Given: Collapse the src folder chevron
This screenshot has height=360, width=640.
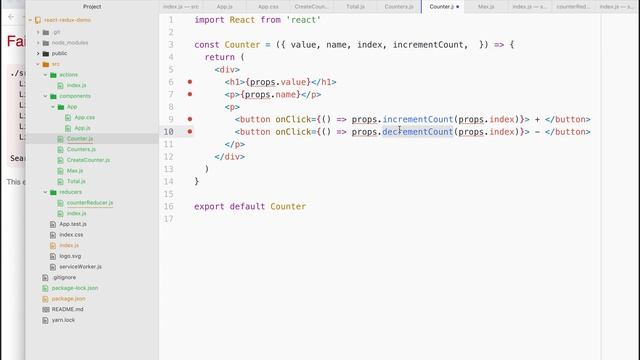Looking at the screenshot, I should (x=38, y=64).
